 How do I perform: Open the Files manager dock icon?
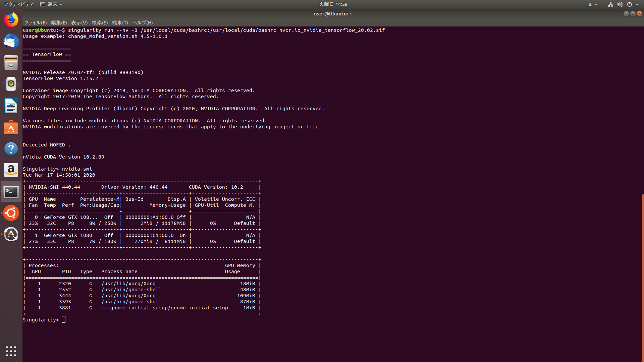pos(11,63)
